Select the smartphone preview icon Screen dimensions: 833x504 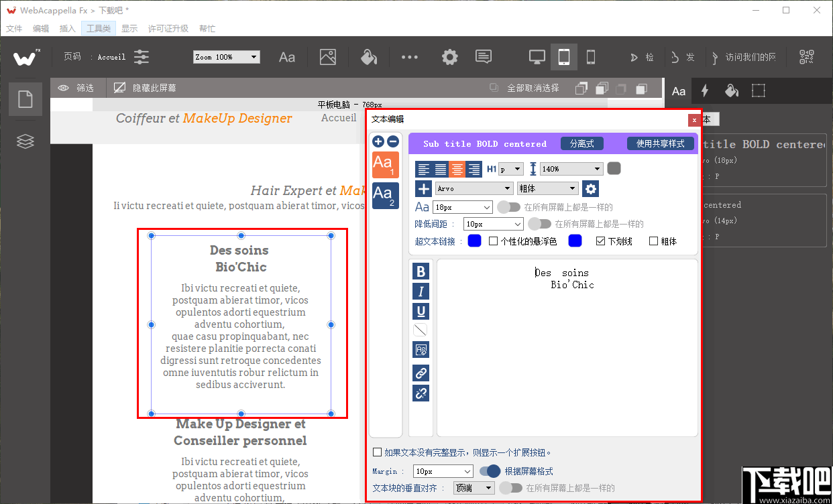click(591, 57)
